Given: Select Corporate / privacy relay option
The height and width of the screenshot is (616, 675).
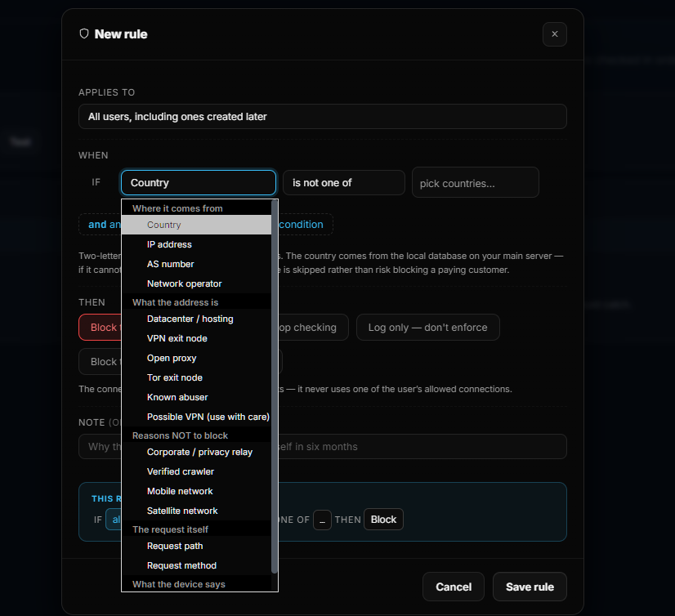Looking at the screenshot, I should [x=196, y=452].
